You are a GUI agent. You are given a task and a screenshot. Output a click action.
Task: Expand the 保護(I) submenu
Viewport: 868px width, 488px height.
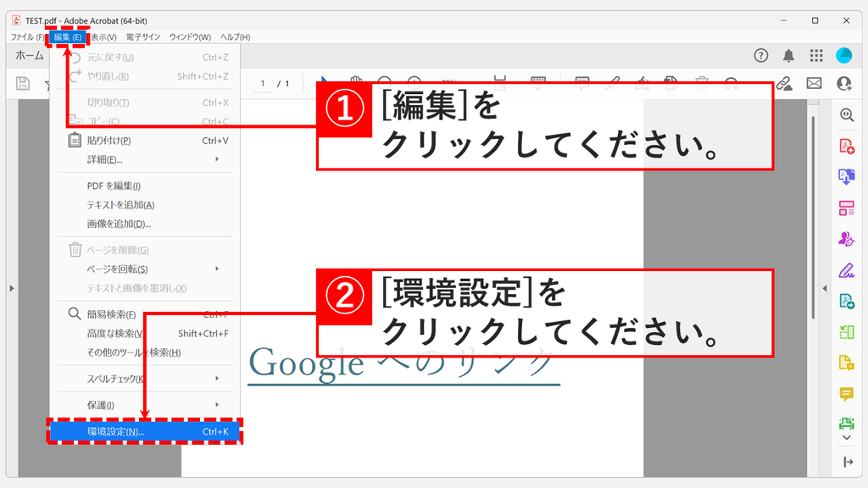(145, 405)
